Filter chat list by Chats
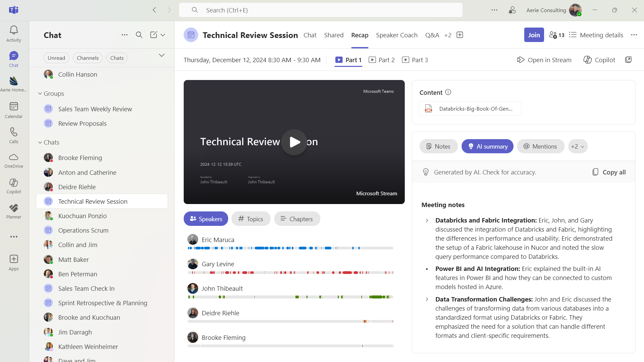 click(x=117, y=58)
